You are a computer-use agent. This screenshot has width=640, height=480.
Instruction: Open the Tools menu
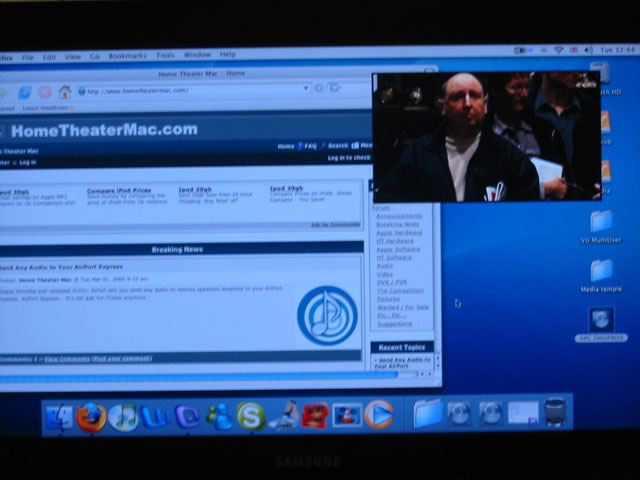[x=165, y=55]
